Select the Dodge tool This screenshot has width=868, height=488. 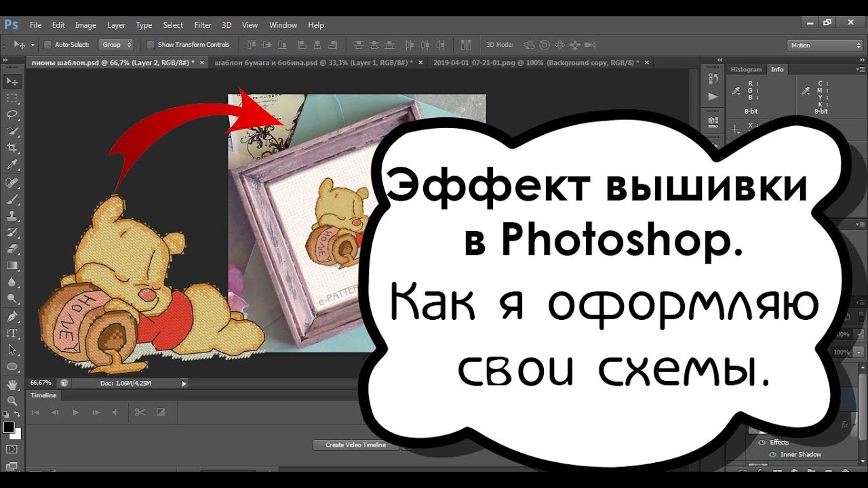click(x=12, y=298)
